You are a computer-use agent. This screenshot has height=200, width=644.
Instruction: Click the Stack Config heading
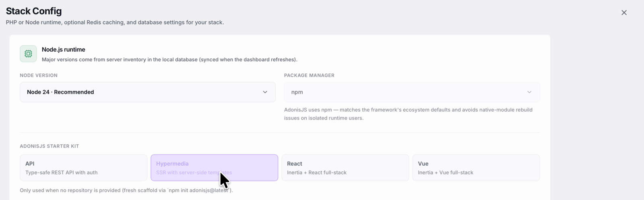[34, 11]
